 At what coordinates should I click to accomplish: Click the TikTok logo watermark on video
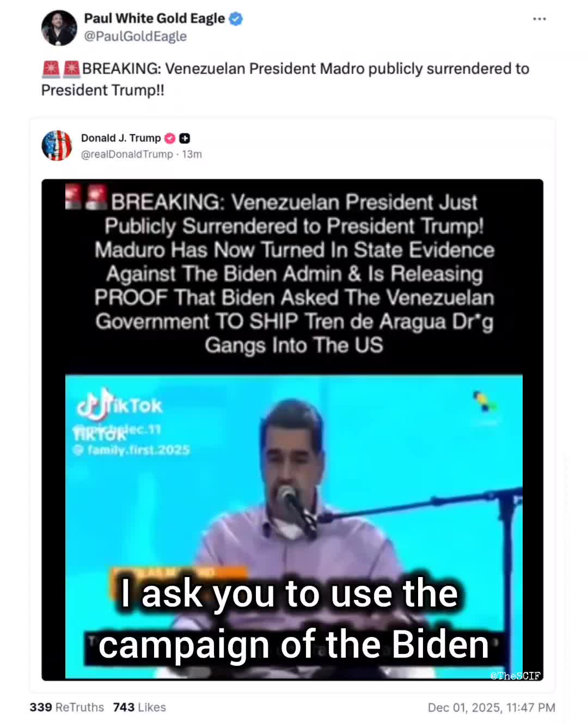(x=120, y=404)
